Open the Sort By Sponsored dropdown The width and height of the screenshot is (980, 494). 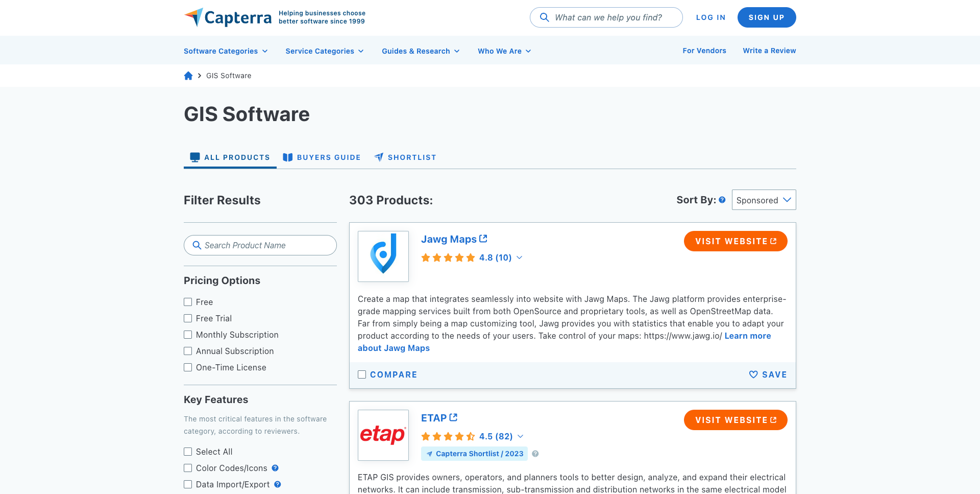tap(764, 200)
